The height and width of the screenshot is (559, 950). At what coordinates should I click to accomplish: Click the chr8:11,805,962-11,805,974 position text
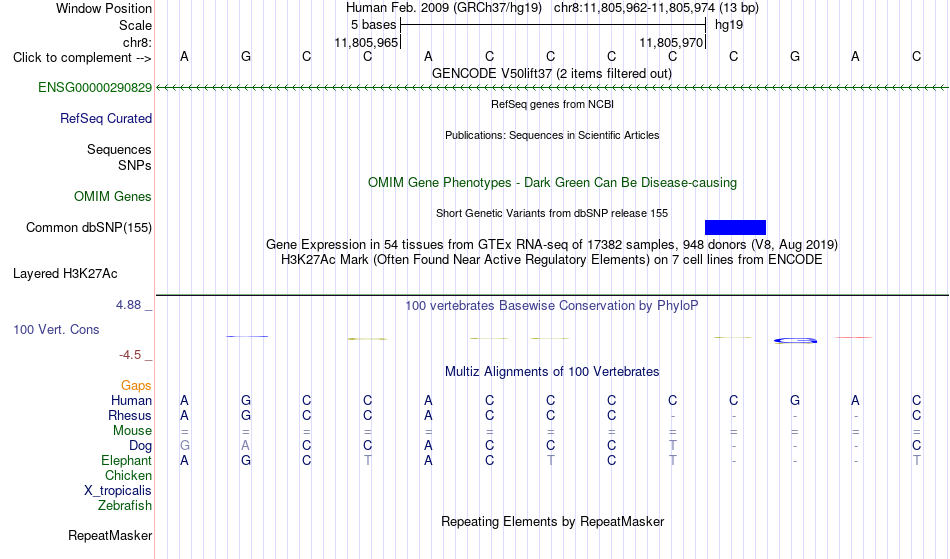634,8
